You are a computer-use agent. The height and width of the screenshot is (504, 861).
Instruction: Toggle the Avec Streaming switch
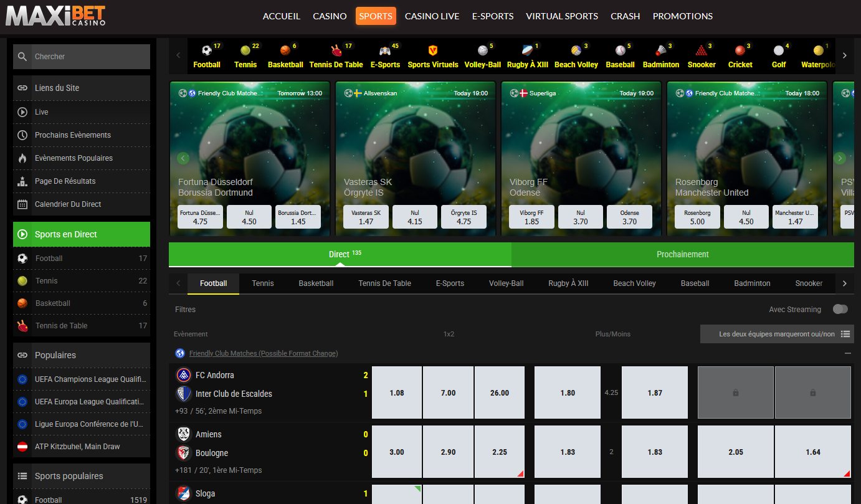point(840,309)
